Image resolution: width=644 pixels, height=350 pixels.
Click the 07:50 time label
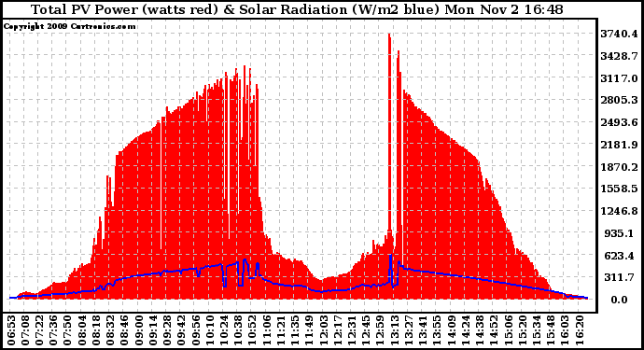click(68, 330)
